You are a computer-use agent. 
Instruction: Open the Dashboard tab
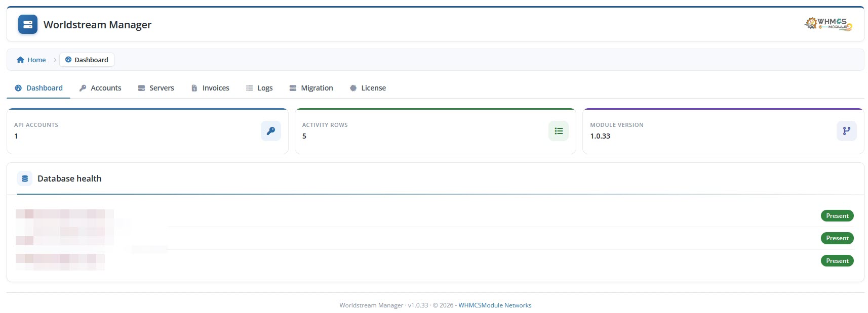pos(38,88)
